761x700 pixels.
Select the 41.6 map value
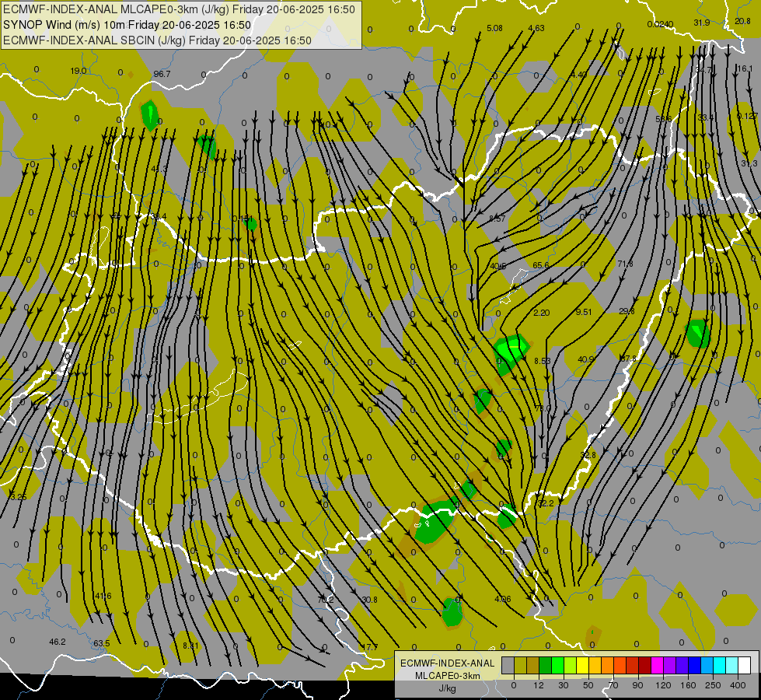(103, 596)
